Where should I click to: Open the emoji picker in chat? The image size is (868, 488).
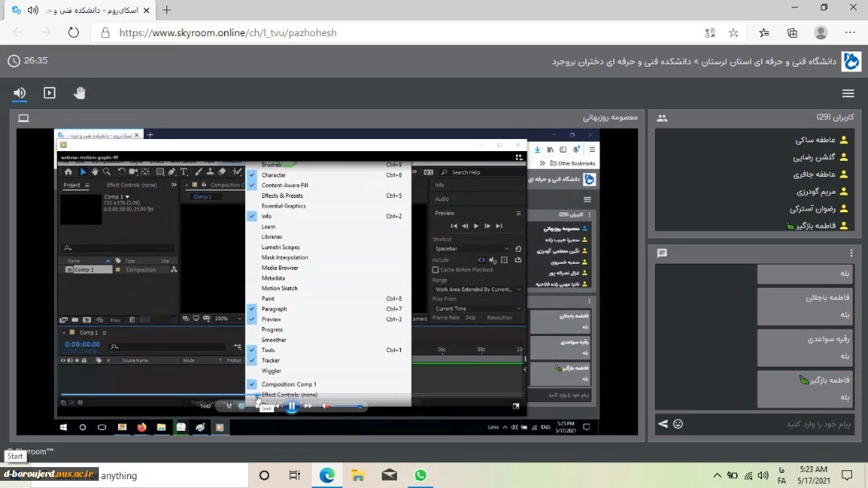[678, 424]
